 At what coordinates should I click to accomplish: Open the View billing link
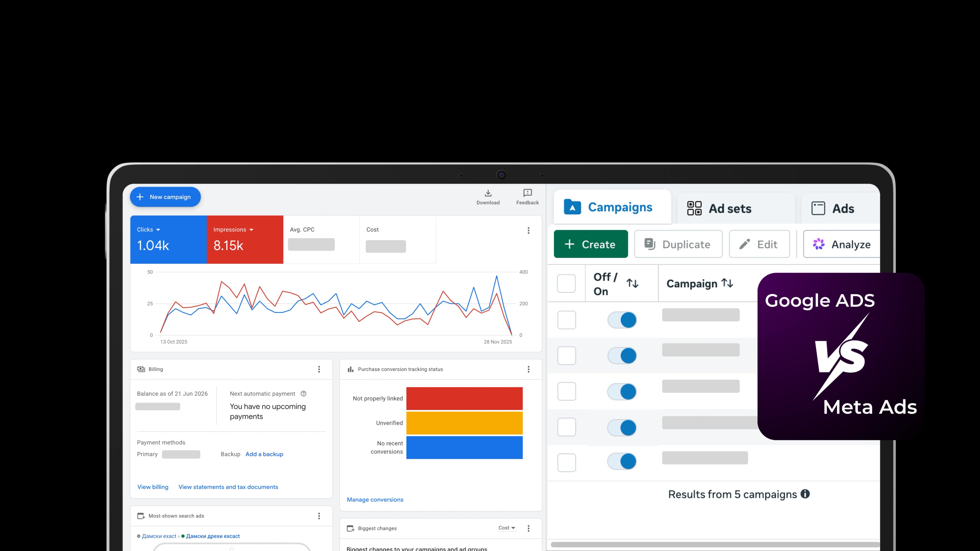(x=153, y=487)
